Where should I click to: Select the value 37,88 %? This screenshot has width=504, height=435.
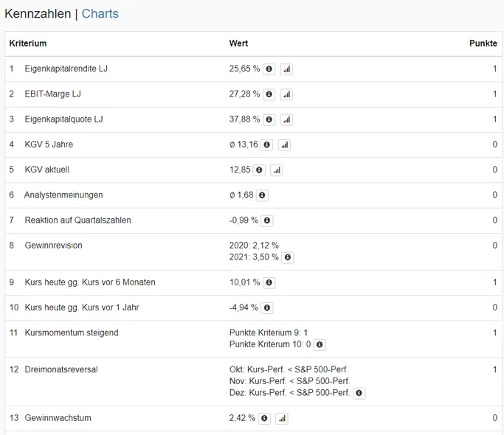[x=244, y=119]
